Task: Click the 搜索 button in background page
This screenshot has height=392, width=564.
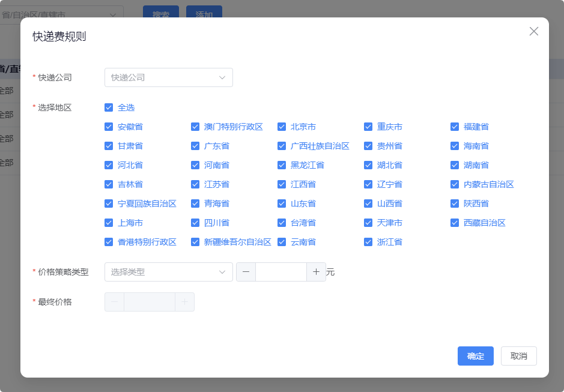Action: point(161,12)
